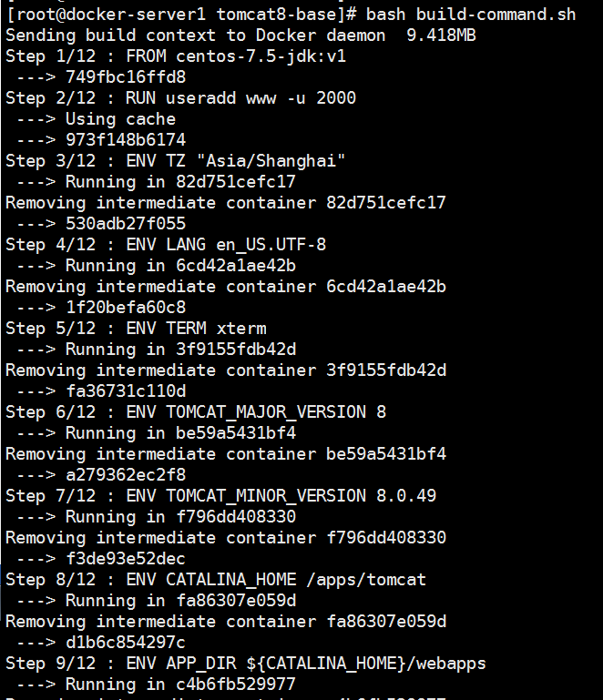Click the TOMCAT_MAJOR_VERSION 8 step line
The width and height of the screenshot is (603, 700).
pos(196,412)
